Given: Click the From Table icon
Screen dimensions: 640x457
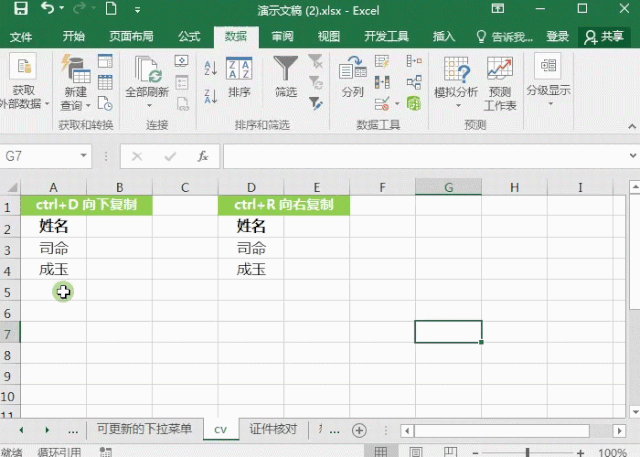Looking at the screenshot, I should (x=105, y=82).
